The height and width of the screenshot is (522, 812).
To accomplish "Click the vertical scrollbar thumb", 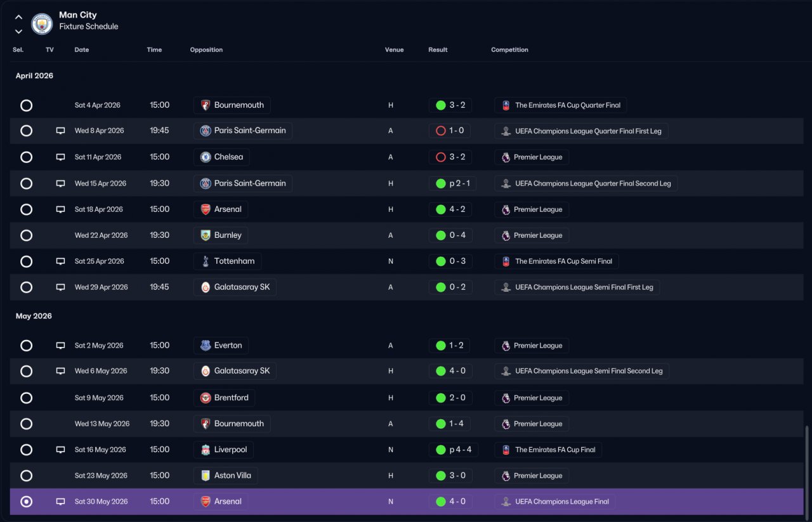I will (807, 471).
